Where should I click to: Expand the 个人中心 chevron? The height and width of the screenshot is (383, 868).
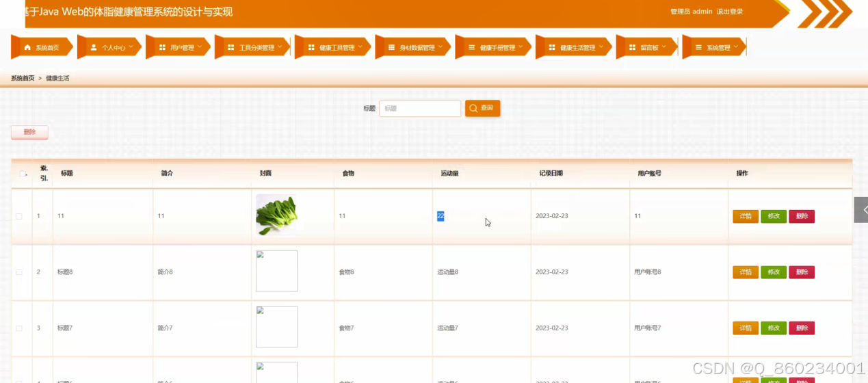click(131, 47)
